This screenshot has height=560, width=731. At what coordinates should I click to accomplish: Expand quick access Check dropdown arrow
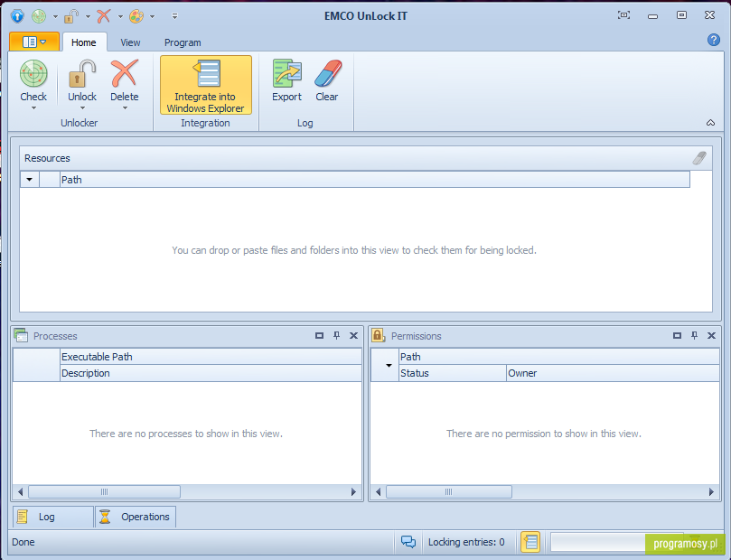coord(55,17)
